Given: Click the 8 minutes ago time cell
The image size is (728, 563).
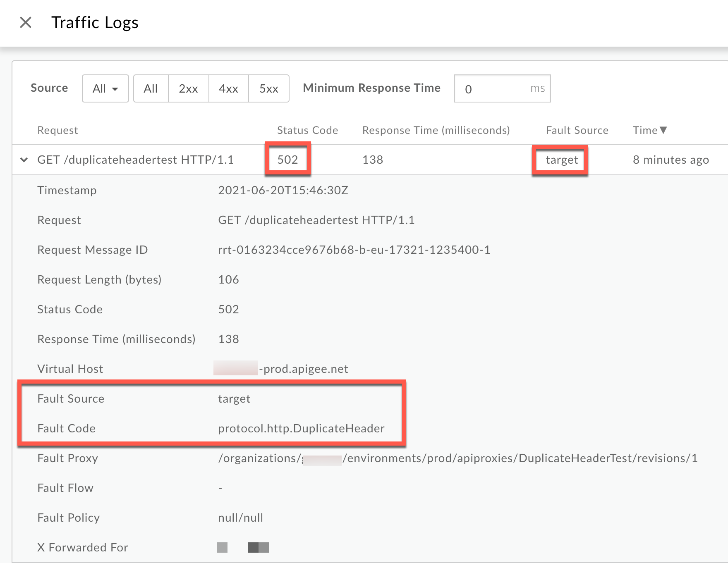Looking at the screenshot, I should pos(671,160).
